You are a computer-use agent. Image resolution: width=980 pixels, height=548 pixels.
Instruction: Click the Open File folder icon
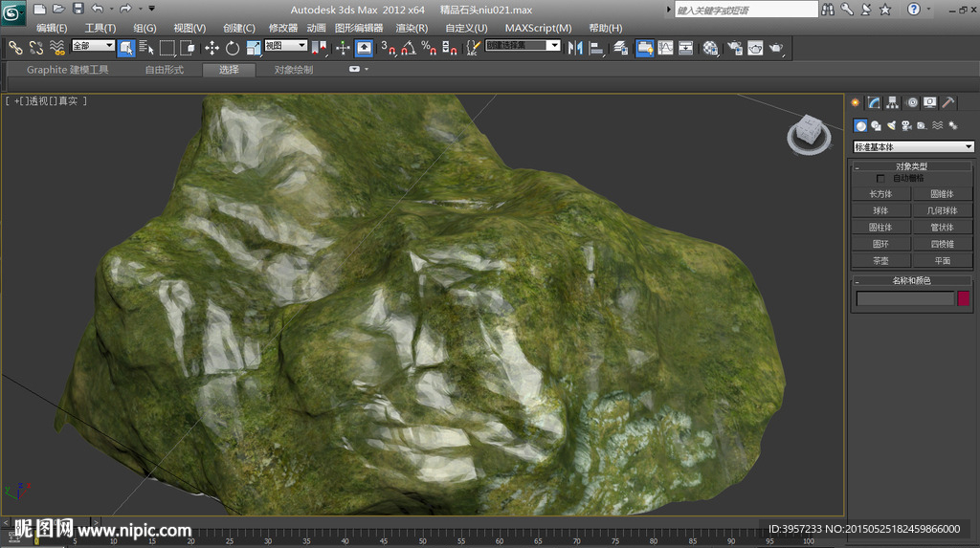(x=58, y=9)
